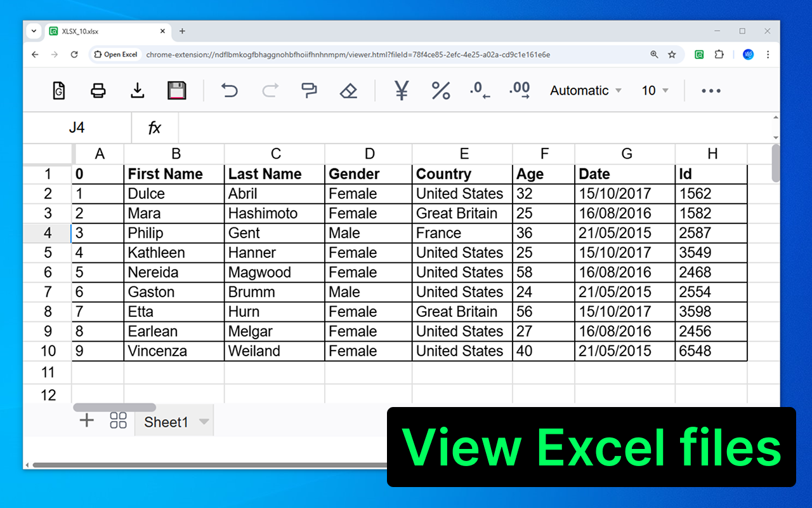Open the Chrome three-dot menu

click(768, 55)
